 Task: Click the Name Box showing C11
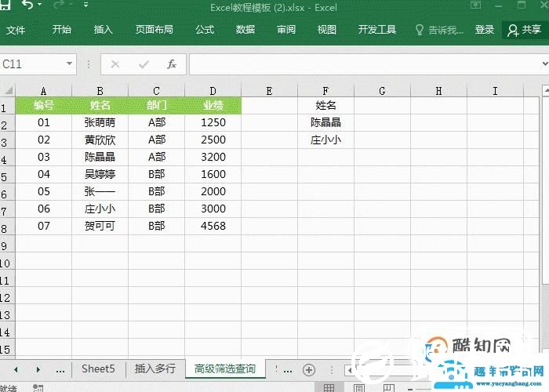pyautogui.click(x=32, y=64)
